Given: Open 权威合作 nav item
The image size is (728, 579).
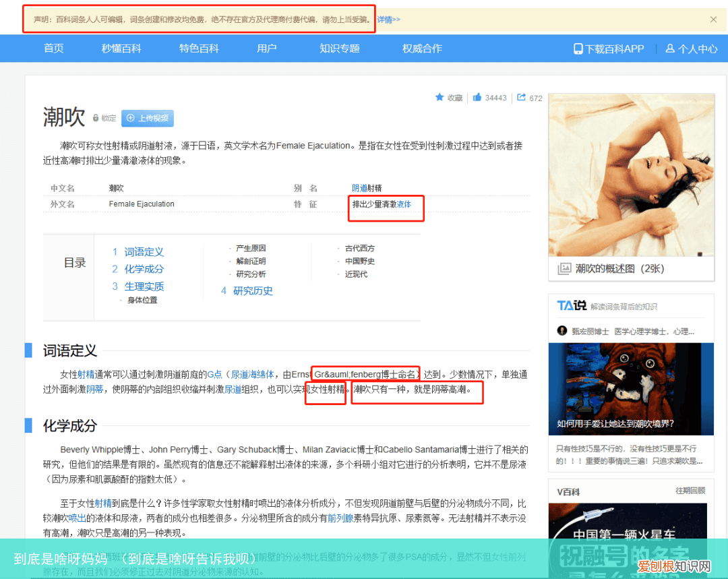Looking at the screenshot, I should click(422, 49).
